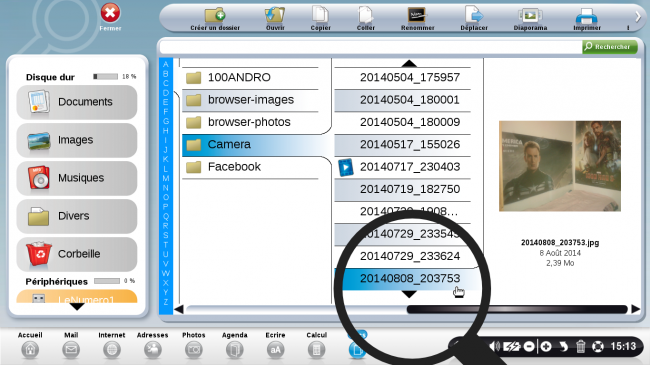
Task: Open the Documents category
Action: pyautogui.click(x=77, y=102)
